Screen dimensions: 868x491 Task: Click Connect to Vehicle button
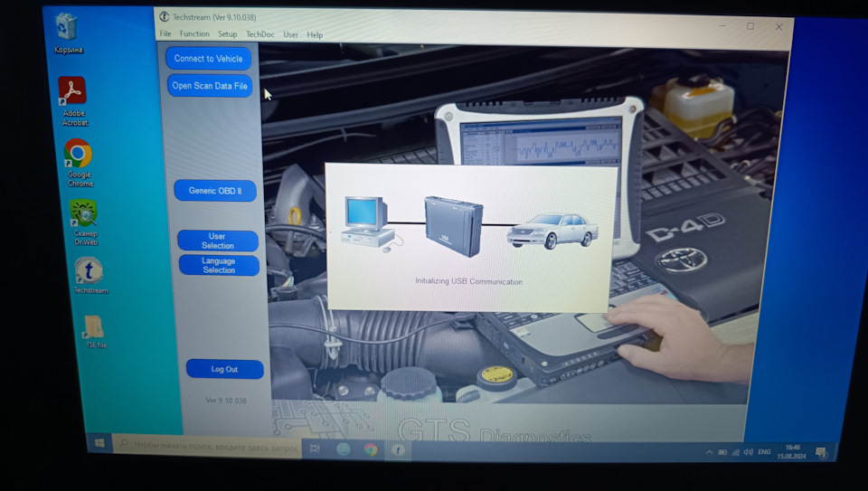click(208, 58)
